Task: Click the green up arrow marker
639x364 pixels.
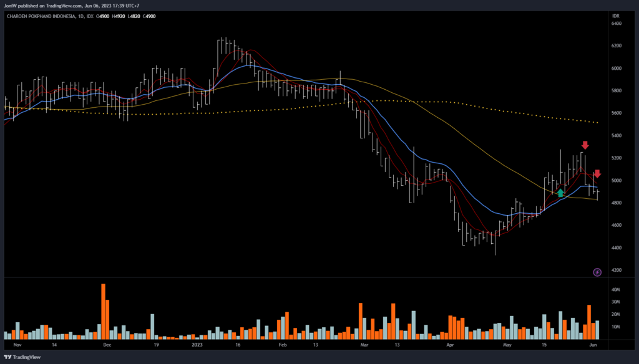Action: [x=560, y=193]
